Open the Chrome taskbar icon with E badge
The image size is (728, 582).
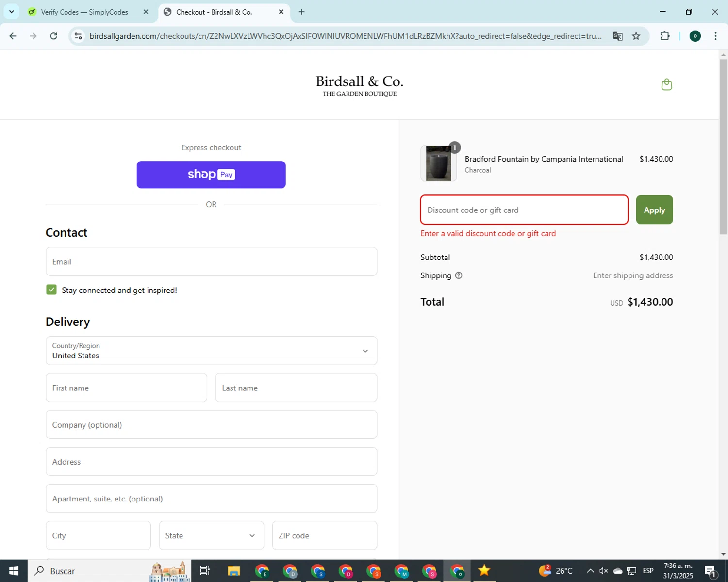tap(262, 571)
